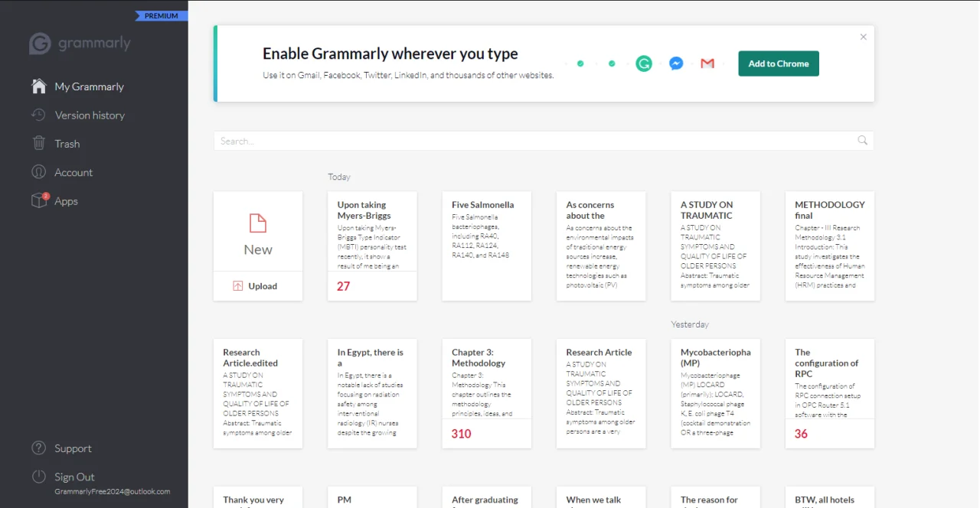980x508 pixels.
Task: Click Enable Grammarly wherever you type heading
Action: (390, 54)
